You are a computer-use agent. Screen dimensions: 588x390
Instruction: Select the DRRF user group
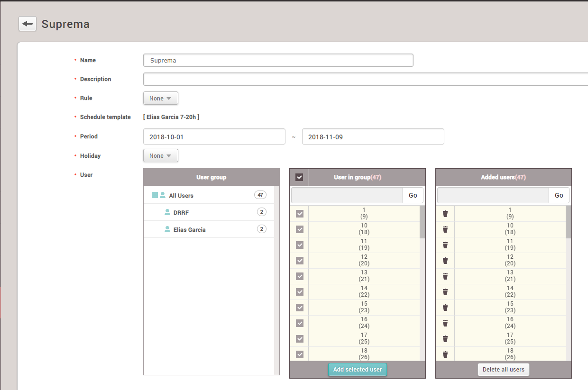tap(181, 213)
